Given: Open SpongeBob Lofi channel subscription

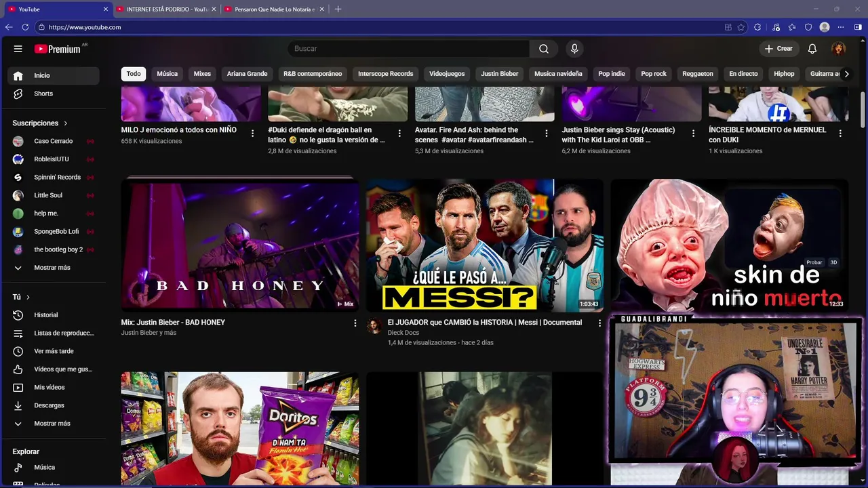Looking at the screenshot, I should tap(54, 231).
